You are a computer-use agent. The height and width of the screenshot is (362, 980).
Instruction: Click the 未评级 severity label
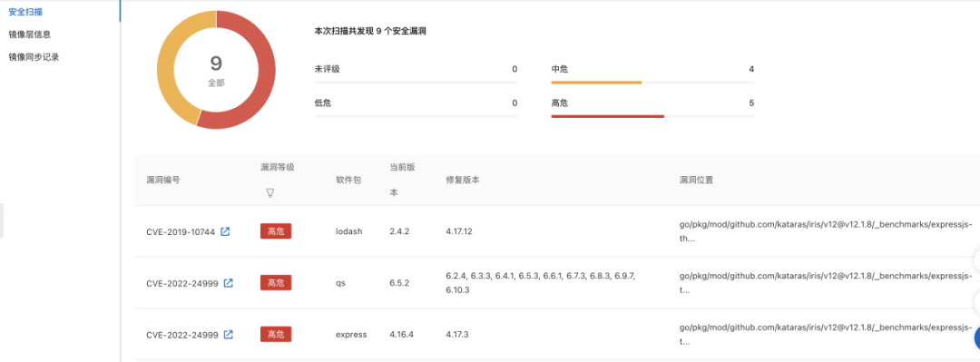point(327,69)
